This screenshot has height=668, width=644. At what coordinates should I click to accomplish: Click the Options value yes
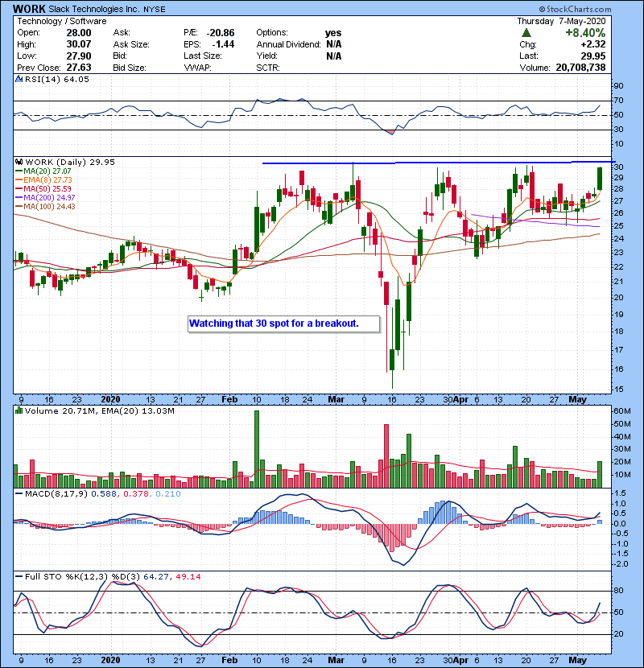coord(333,33)
